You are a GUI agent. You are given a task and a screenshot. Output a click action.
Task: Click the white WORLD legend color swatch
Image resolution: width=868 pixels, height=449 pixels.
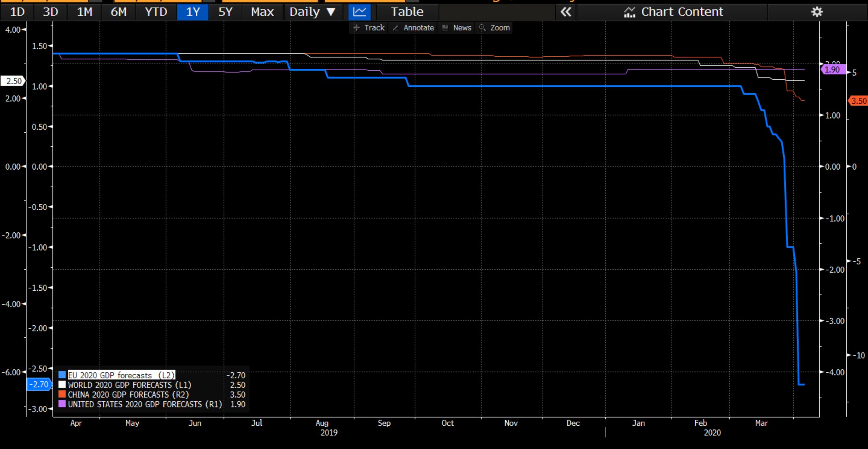click(62, 384)
